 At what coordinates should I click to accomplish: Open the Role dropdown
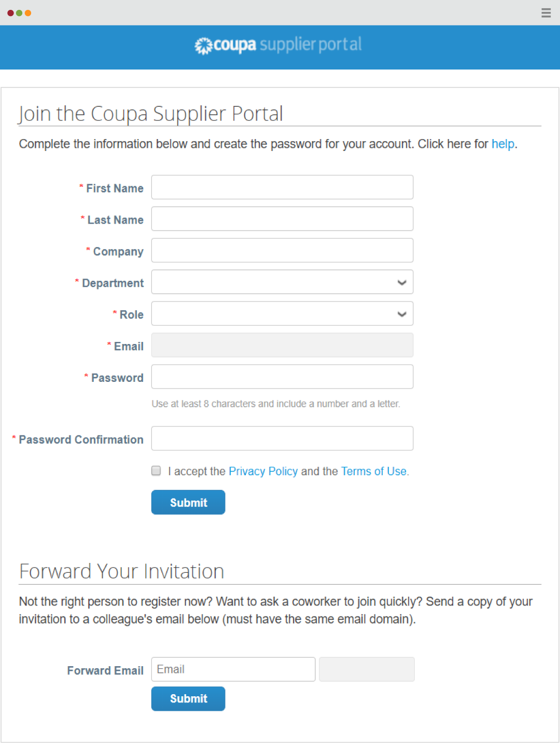pos(282,313)
